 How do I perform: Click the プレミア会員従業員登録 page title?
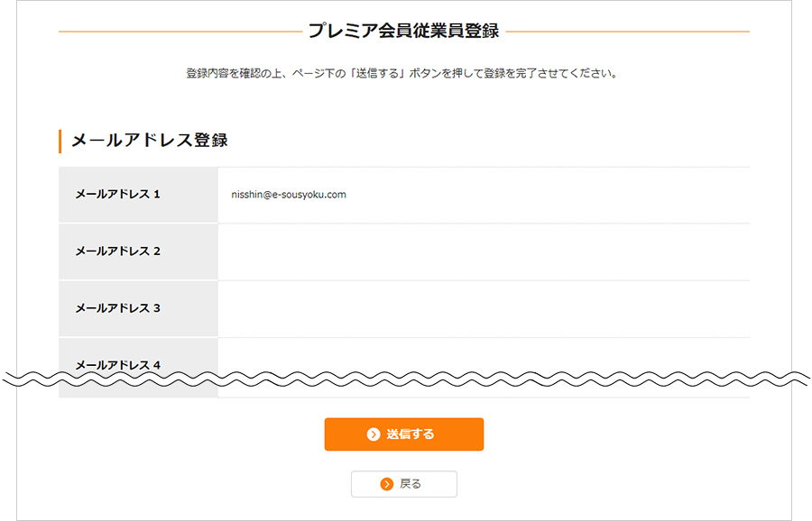point(403,32)
